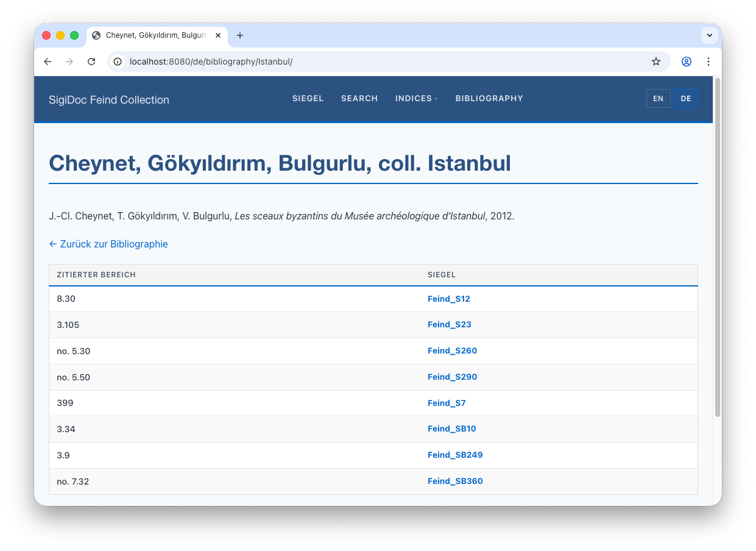Go to the Siegel menu item
This screenshot has width=756, height=551.
(308, 99)
